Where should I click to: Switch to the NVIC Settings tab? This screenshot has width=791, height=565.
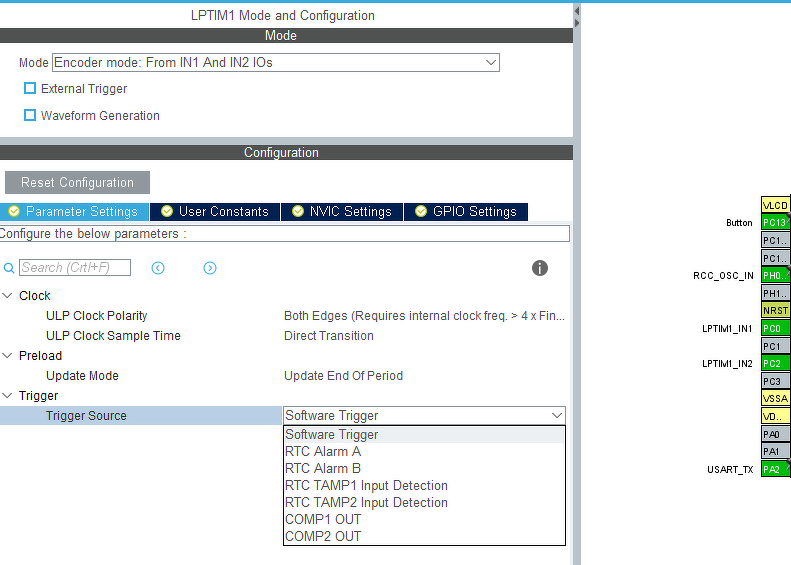click(x=342, y=211)
